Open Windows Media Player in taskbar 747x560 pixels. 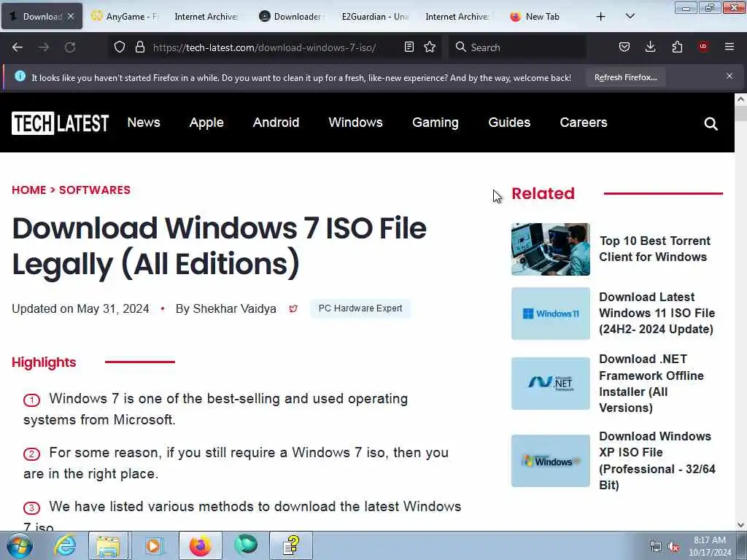[153, 545]
